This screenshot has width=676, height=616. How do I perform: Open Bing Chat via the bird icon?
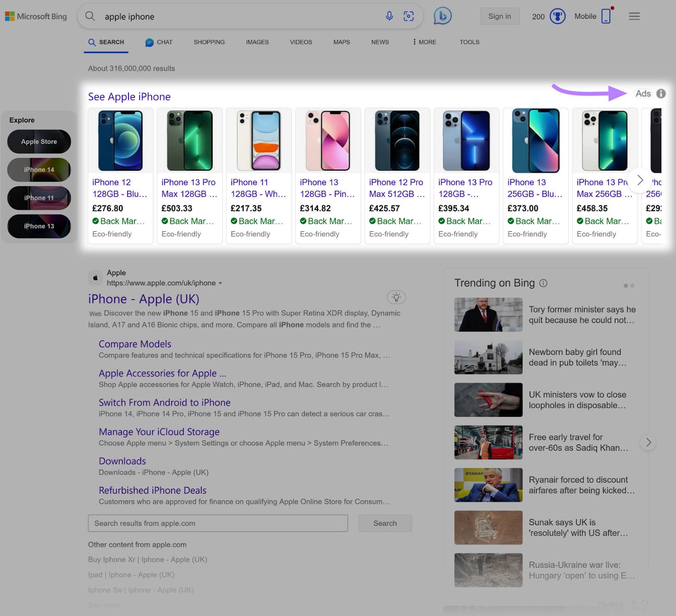tap(442, 16)
